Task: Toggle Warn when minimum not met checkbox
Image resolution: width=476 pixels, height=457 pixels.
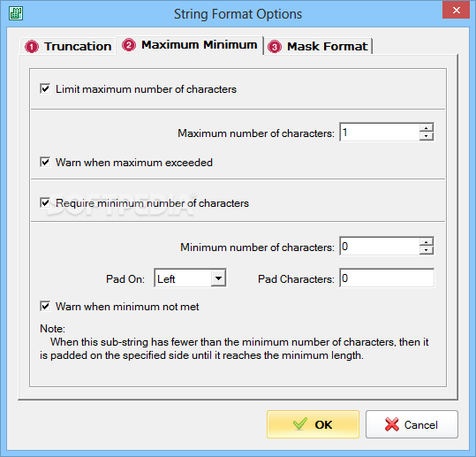Action: [45, 306]
